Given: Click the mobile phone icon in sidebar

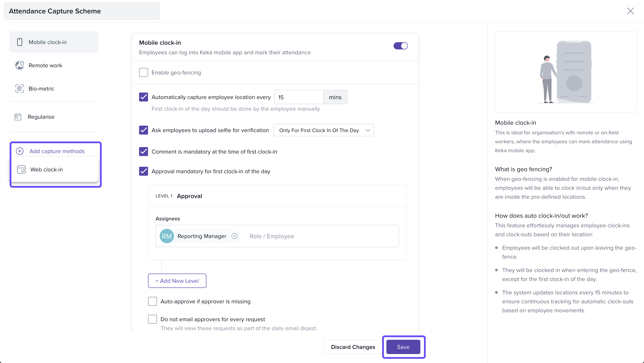Looking at the screenshot, I should [19, 42].
